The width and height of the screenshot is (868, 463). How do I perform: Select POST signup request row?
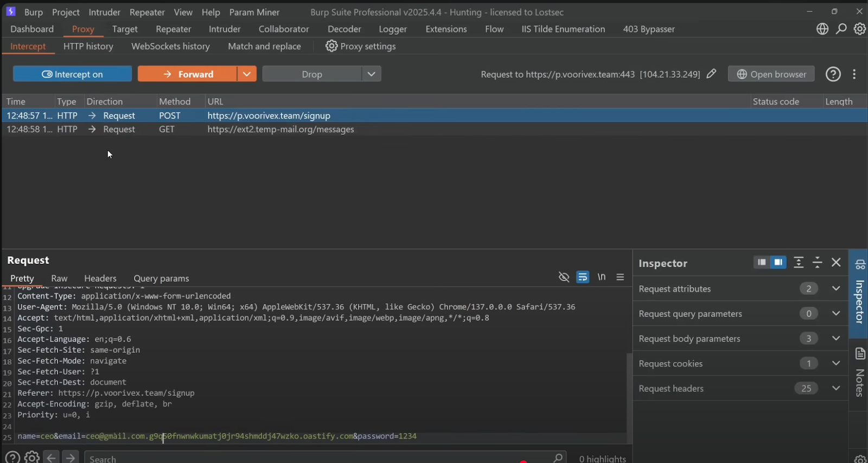pyautogui.click(x=434, y=115)
